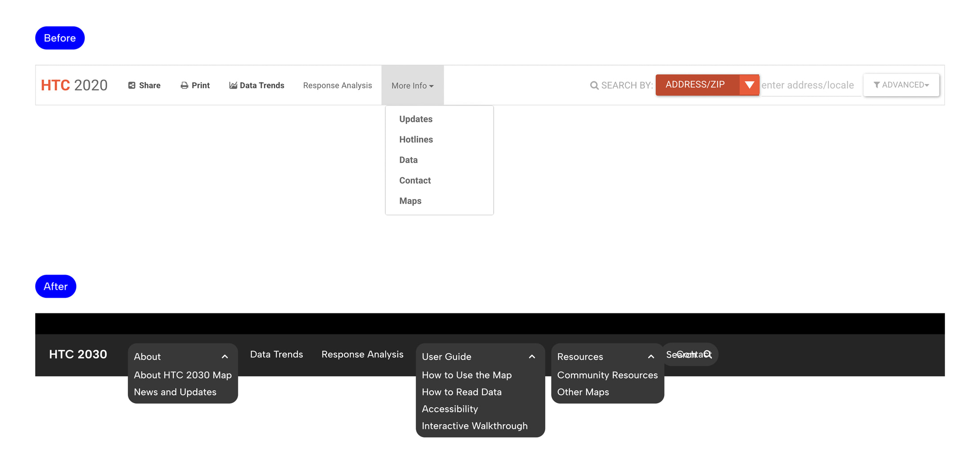This screenshot has height=470, width=980.
Task: Select News and Updates item
Action: point(175,392)
